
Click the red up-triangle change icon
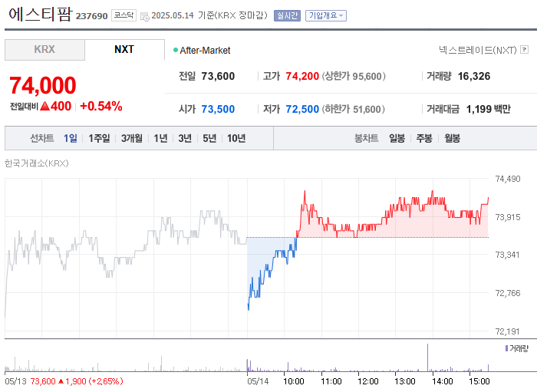tap(44, 106)
